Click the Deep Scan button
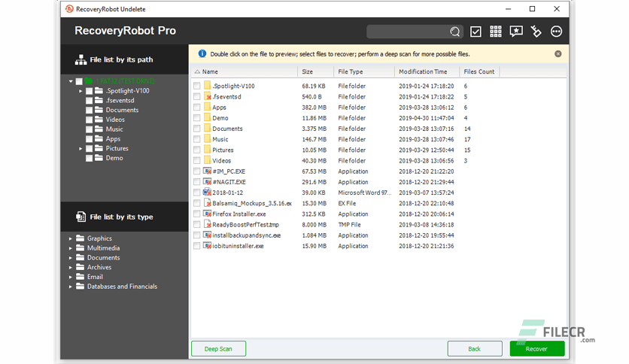 pyautogui.click(x=219, y=349)
